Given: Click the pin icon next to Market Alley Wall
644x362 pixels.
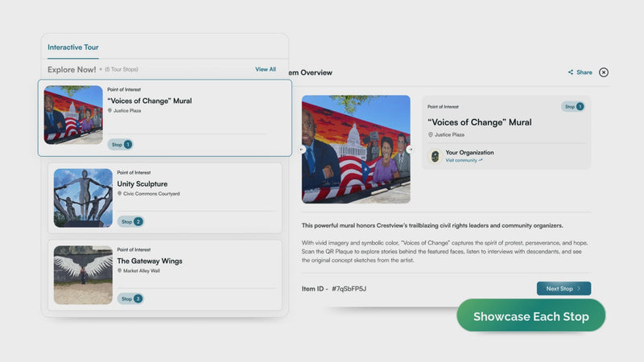Looking at the screenshot, I should point(120,271).
